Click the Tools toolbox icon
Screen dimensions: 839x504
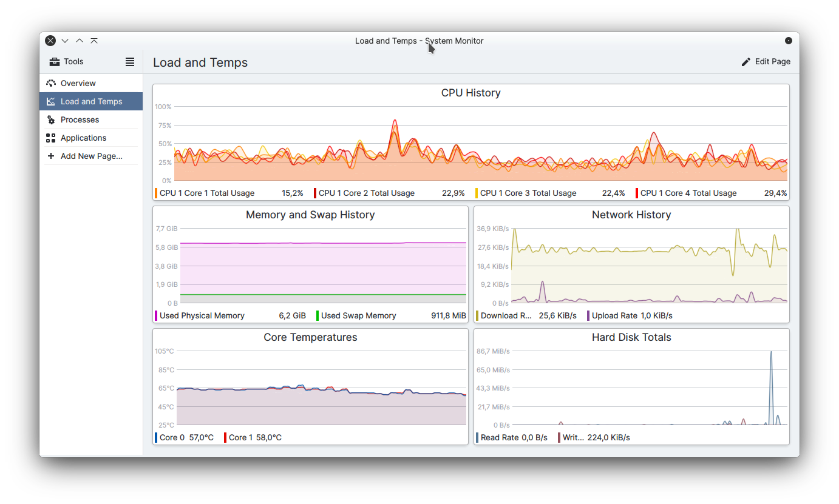pos(55,61)
